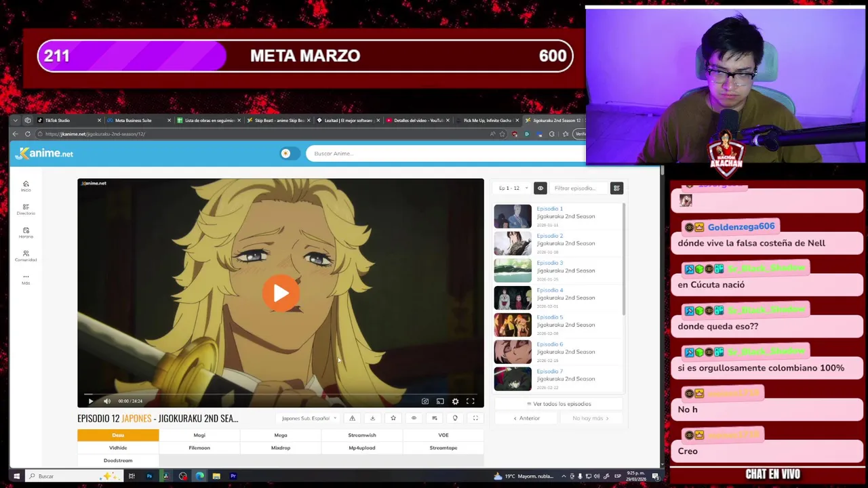Switch to the VOE server
This screenshot has height=488, width=868.
(x=443, y=435)
